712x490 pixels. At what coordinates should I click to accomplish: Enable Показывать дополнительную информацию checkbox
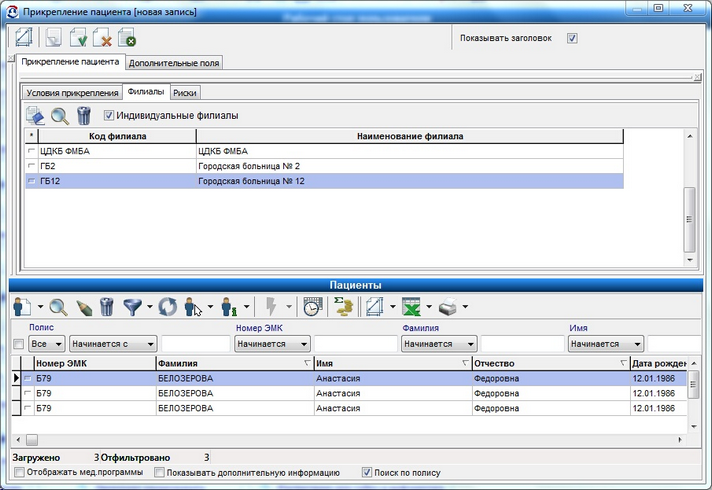click(x=159, y=472)
